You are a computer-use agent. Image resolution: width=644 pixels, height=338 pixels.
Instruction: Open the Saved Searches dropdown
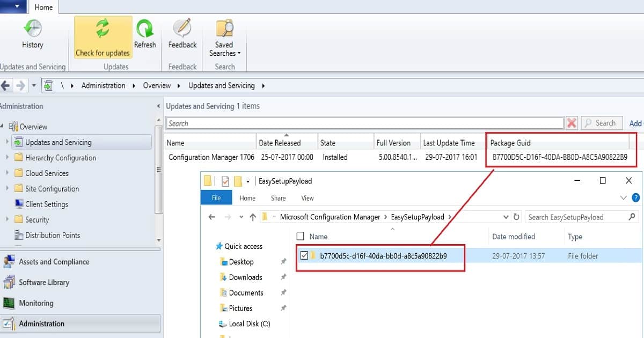(224, 38)
